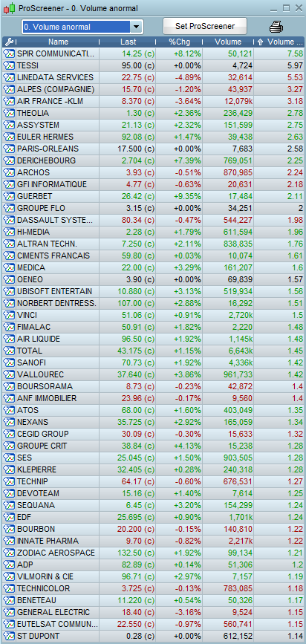Sort table by %Chg column header
This screenshot has height=644, width=306.
(x=180, y=42)
